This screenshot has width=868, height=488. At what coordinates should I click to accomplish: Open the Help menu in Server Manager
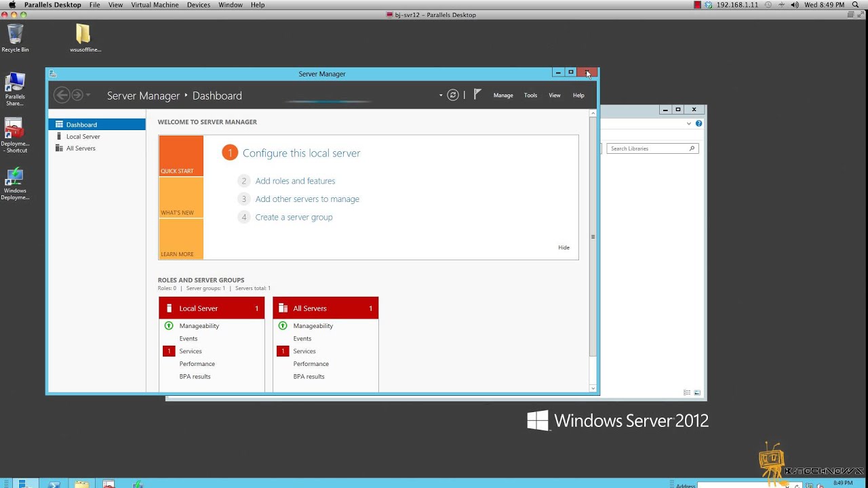[x=578, y=96]
